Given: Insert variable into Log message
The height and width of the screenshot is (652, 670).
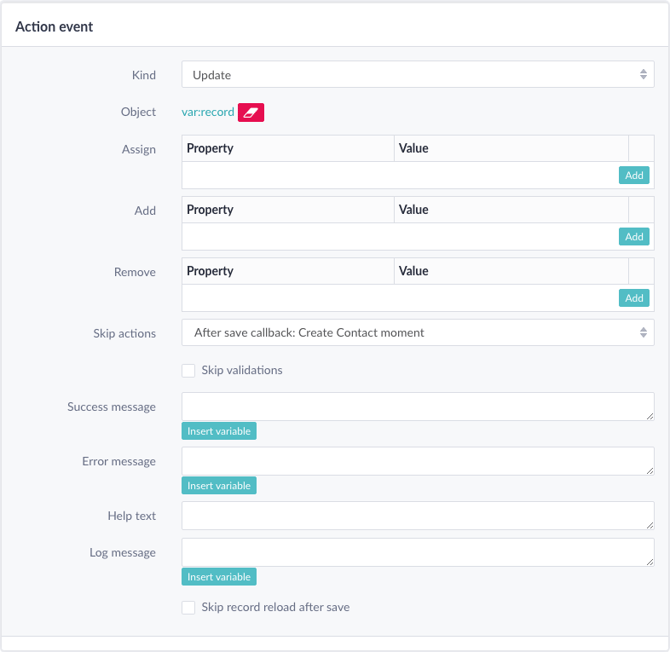Looking at the screenshot, I should [219, 577].
